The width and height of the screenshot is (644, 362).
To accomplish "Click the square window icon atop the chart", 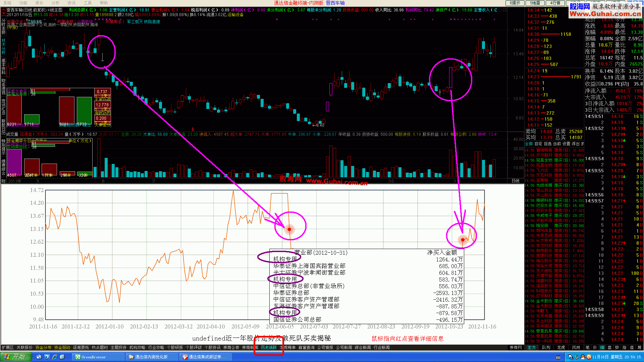I will point(505,10).
